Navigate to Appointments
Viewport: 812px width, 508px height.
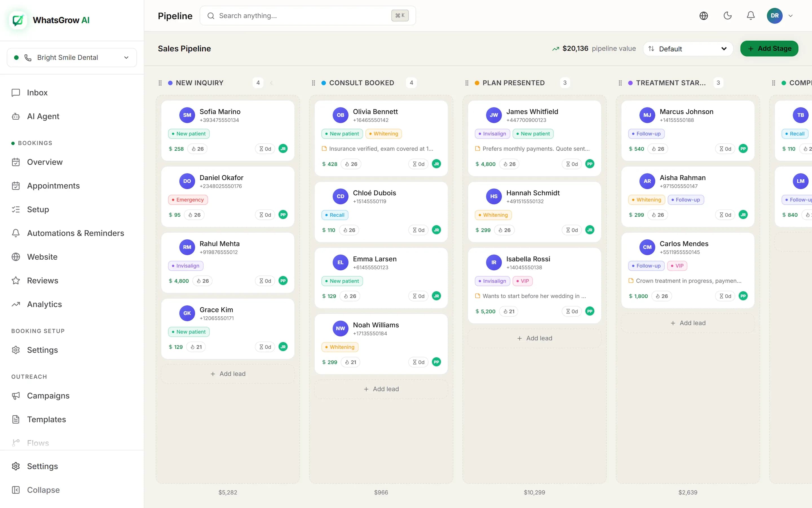(72, 186)
